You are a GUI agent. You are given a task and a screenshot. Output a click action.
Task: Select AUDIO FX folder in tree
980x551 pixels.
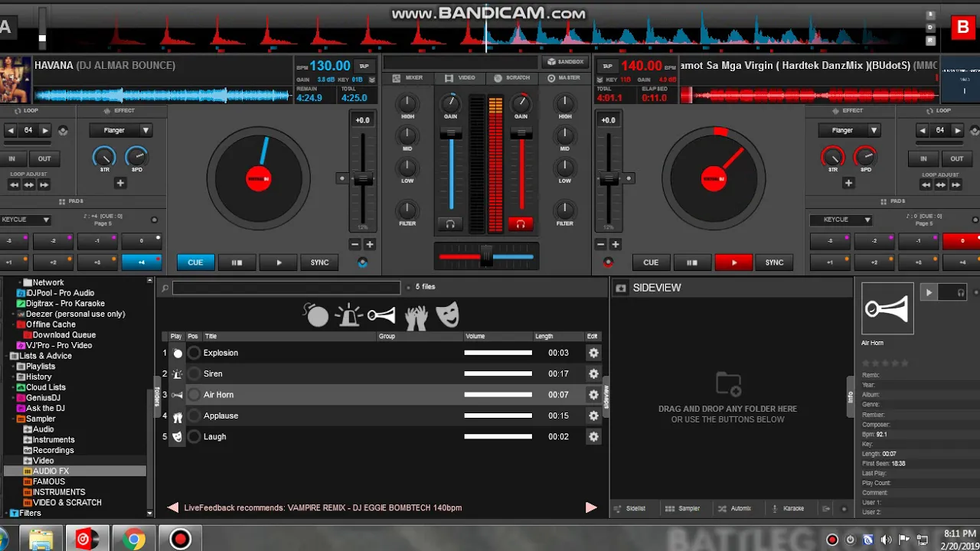[x=51, y=471]
